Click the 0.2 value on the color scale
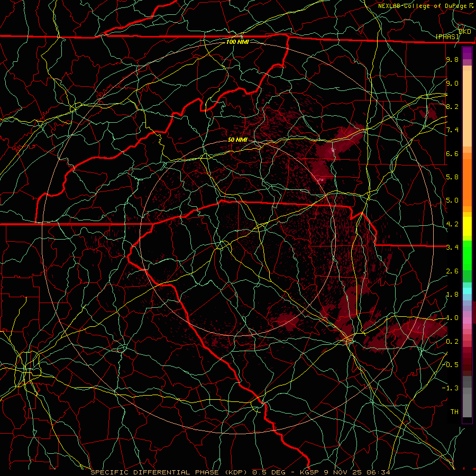 (x=452, y=342)
